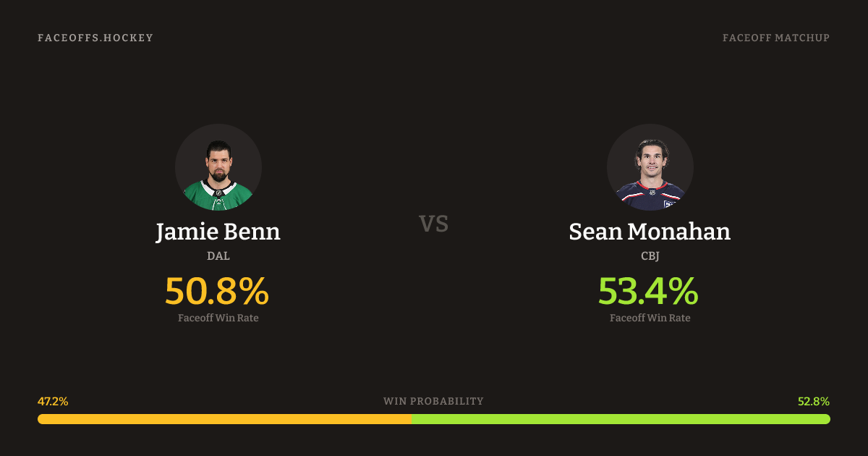The width and height of the screenshot is (868, 456).
Task: Click the NHL shield on Benn's jersey collar
Action: coord(218,191)
